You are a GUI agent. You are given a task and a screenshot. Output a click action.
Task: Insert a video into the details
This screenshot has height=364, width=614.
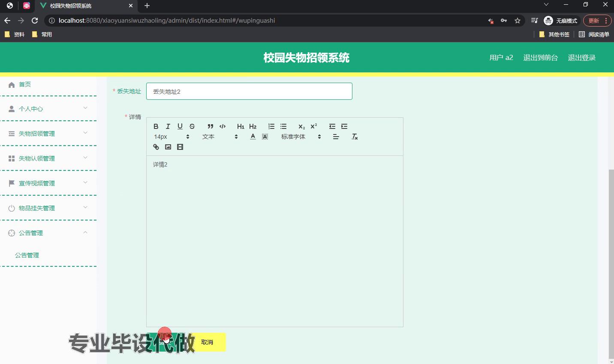tap(180, 147)
